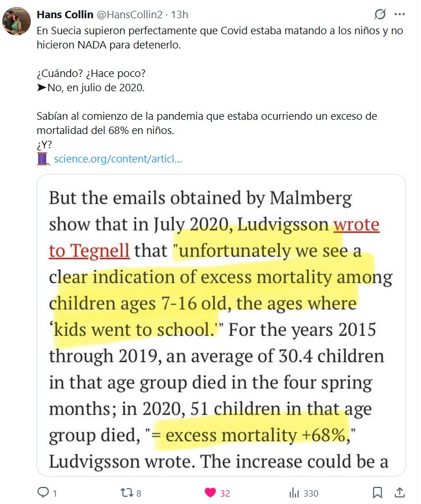The height and width of the screenshot is (504, 421).
Task: Open the science.org article link
Action: [118, 159]
